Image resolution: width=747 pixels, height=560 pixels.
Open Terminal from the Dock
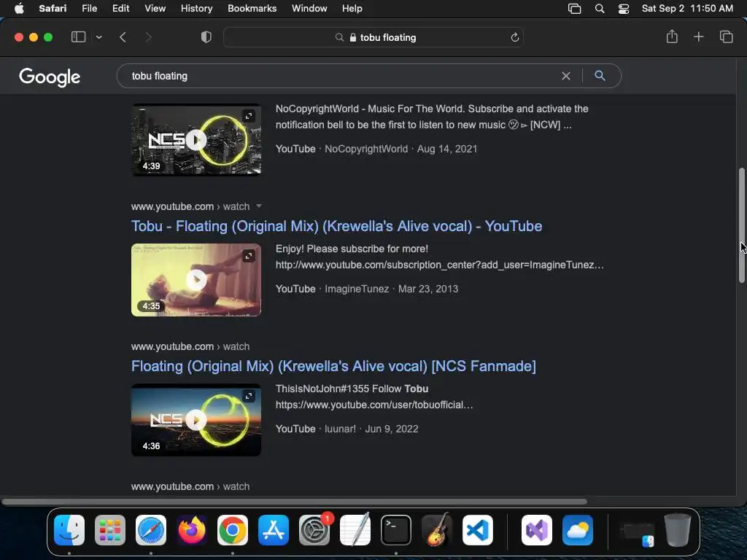pyautogui.click(x=396, y=530)
